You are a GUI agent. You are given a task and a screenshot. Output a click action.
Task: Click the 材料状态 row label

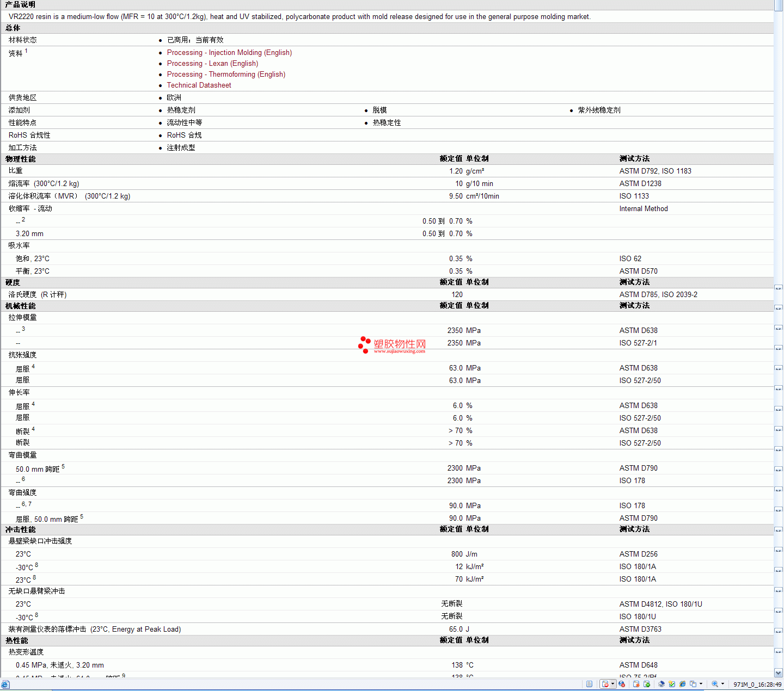22,40
